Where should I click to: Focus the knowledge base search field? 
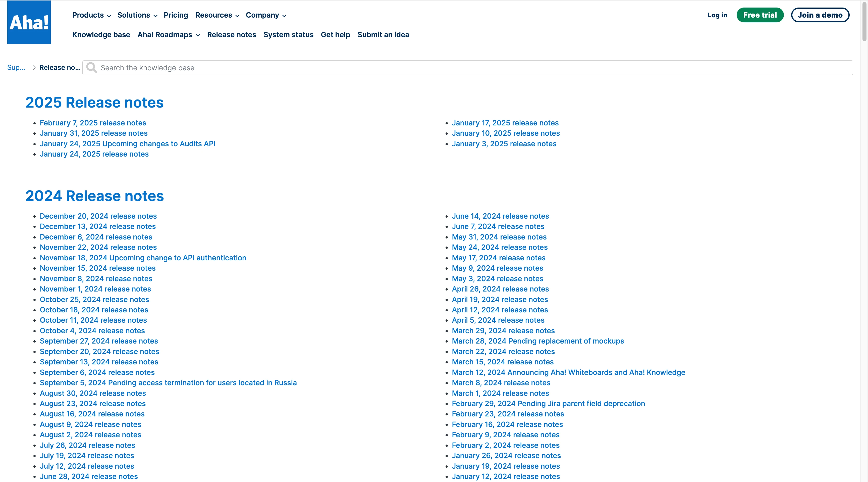tap(472, 68)
